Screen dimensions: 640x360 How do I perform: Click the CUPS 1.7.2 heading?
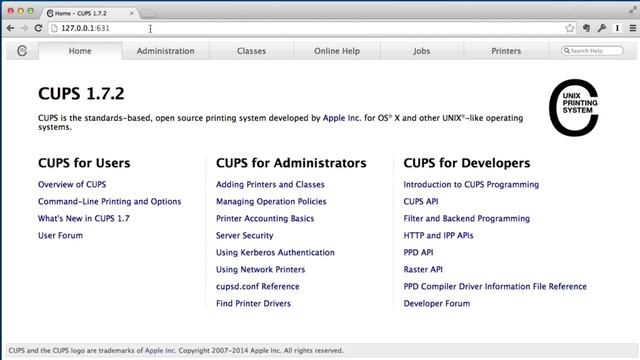point(81,94)
